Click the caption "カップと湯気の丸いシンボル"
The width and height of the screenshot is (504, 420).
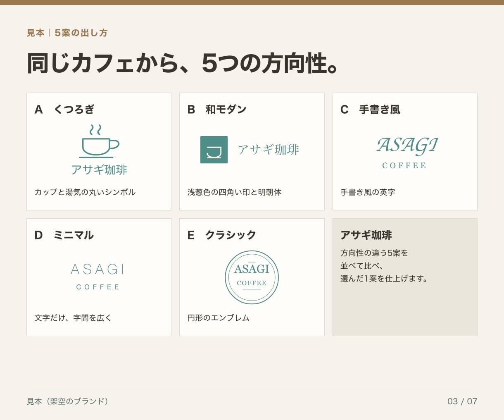(85, 192)
